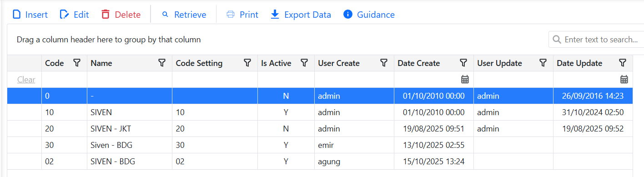Click date 19/08/2025 09:52
644x177 pixels.
(593, 129)
